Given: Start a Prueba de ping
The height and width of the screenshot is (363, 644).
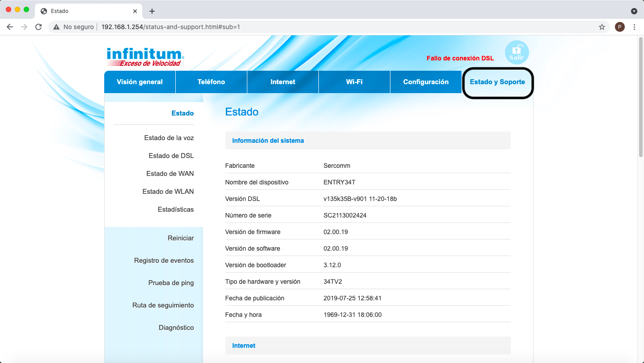Looking at the screenshot, I should click(171, 282).
